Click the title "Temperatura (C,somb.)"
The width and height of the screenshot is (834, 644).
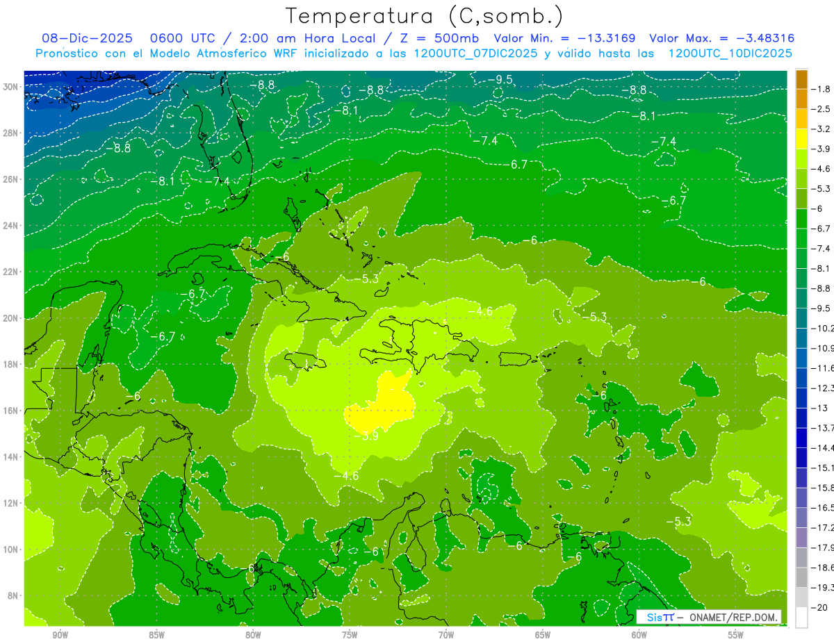point(424,16)
